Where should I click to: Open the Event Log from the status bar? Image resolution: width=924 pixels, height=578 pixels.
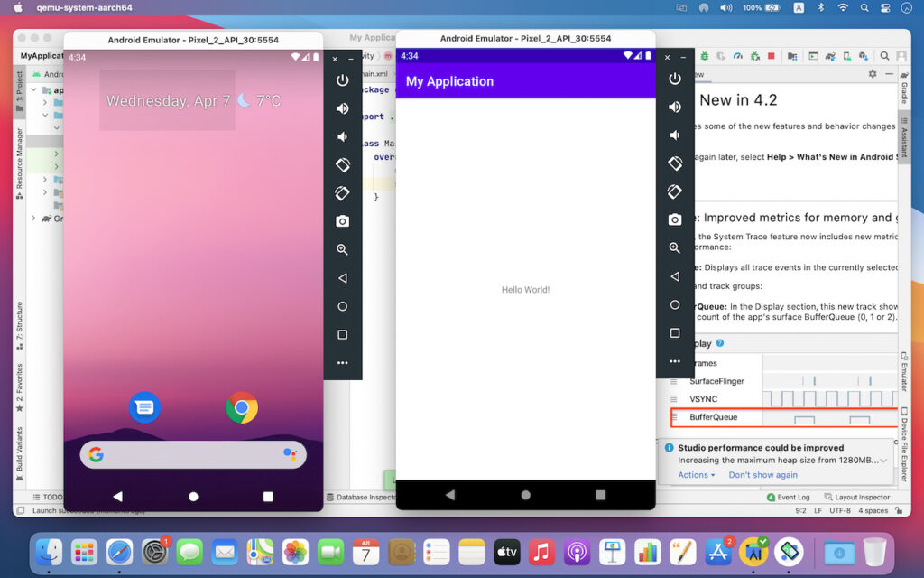pyautogui.click(x=789, y=497)
